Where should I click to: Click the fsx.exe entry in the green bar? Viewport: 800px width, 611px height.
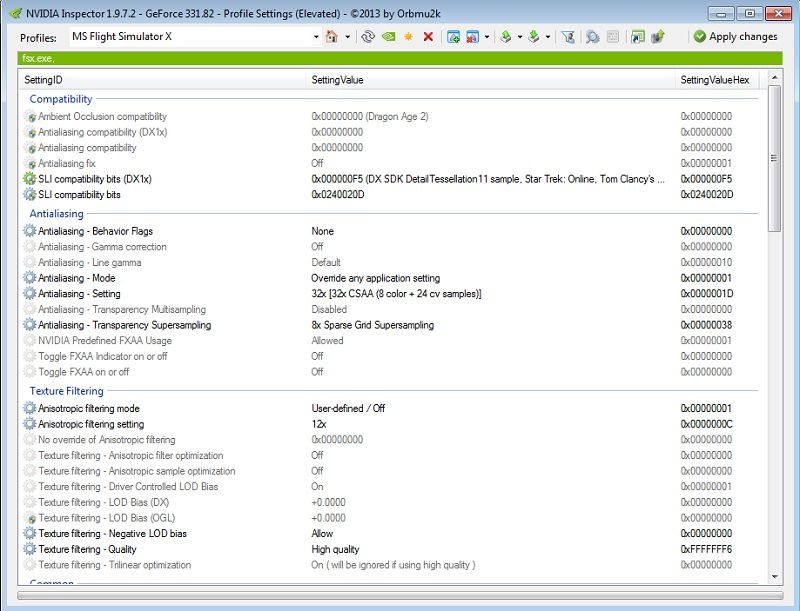[x=38, y=58]
